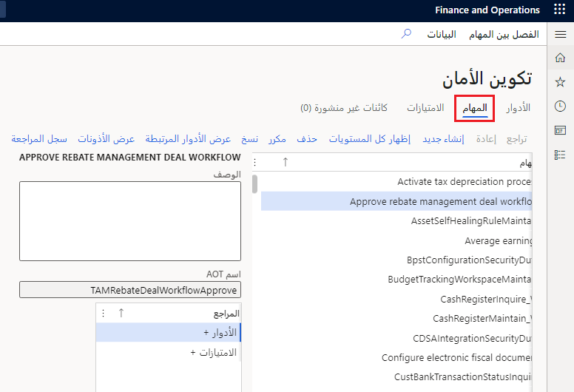The height and width of the screenshot is (392, 574).
Task: Click the المراجع column header
Action: click(226, 314)
